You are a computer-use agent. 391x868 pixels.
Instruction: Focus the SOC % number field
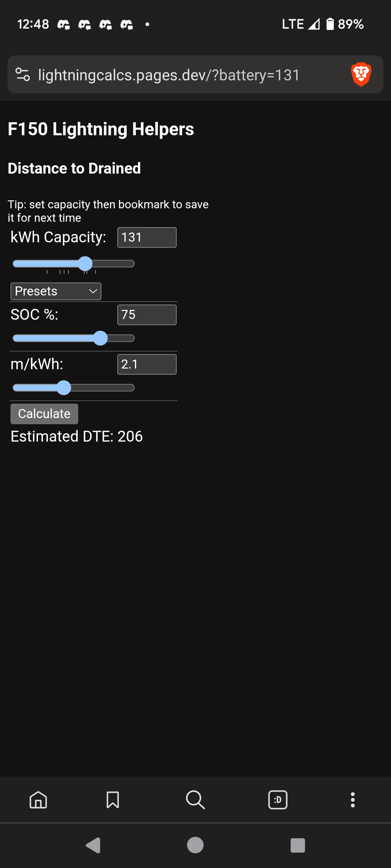(x=147, y=315)
